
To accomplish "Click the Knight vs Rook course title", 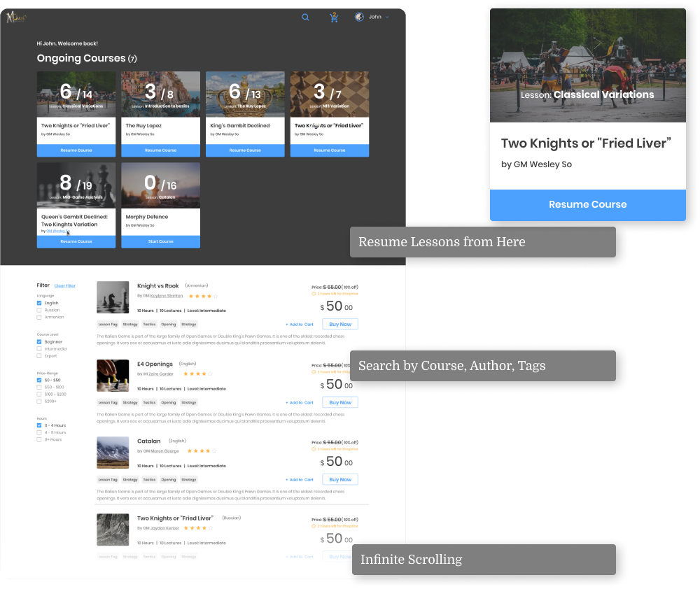I will (158, 286).
